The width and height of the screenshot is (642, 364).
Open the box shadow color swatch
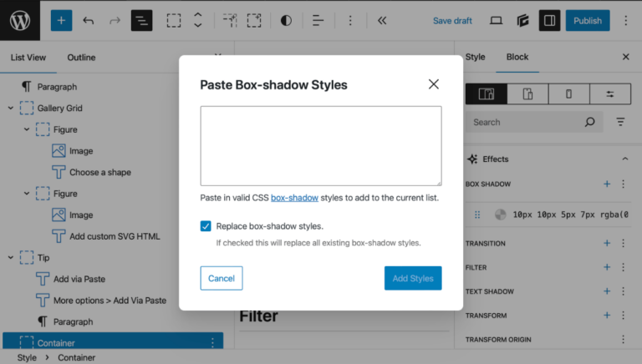coord(501,215)
